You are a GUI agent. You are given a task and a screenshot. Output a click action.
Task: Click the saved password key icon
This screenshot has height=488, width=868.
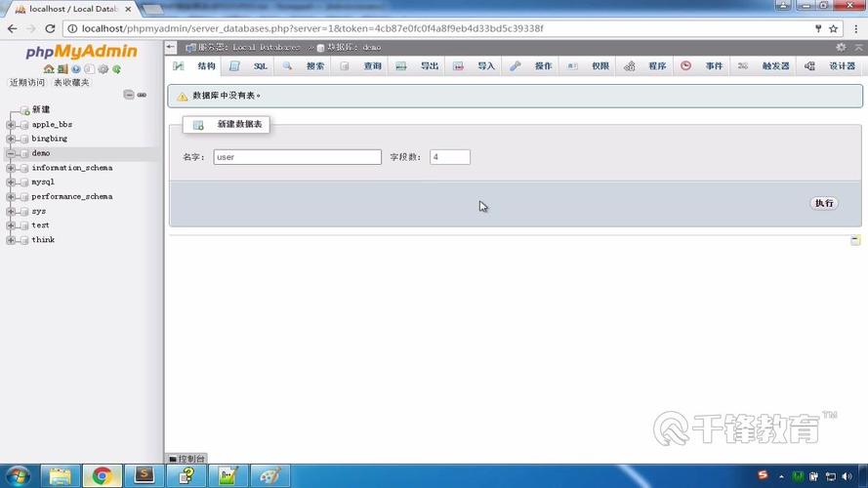[x=818, y=28]
